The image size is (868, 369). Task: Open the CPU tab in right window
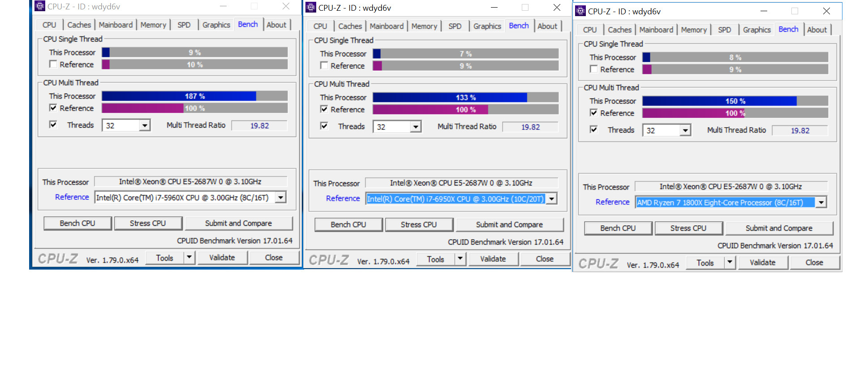[x=590, y=30]
